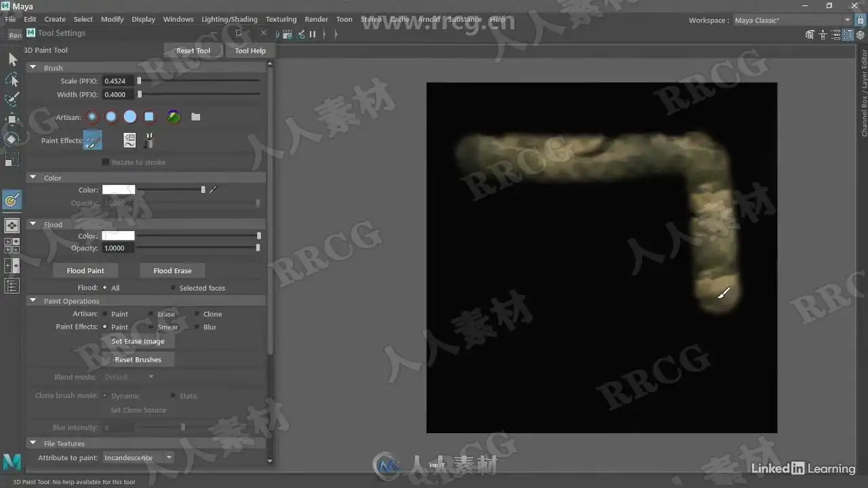
Task: Select the Paint Effects brush icon
Action: coord(93,140)
